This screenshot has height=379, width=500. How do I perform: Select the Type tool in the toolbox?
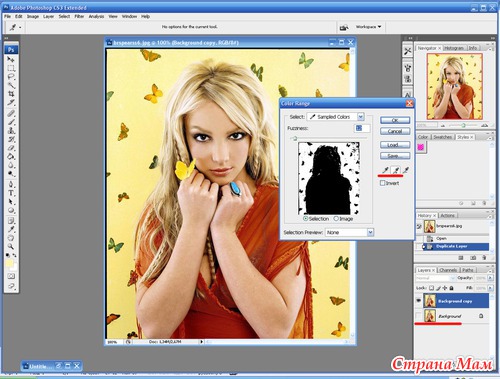(11, 193)
